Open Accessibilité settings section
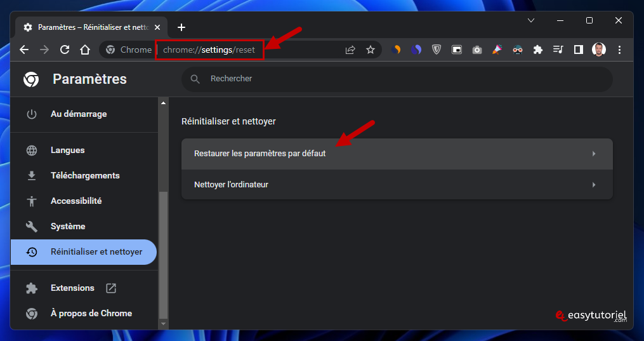Image resolution: width=644 pixels, height=341 pixels. pos(84,201)
